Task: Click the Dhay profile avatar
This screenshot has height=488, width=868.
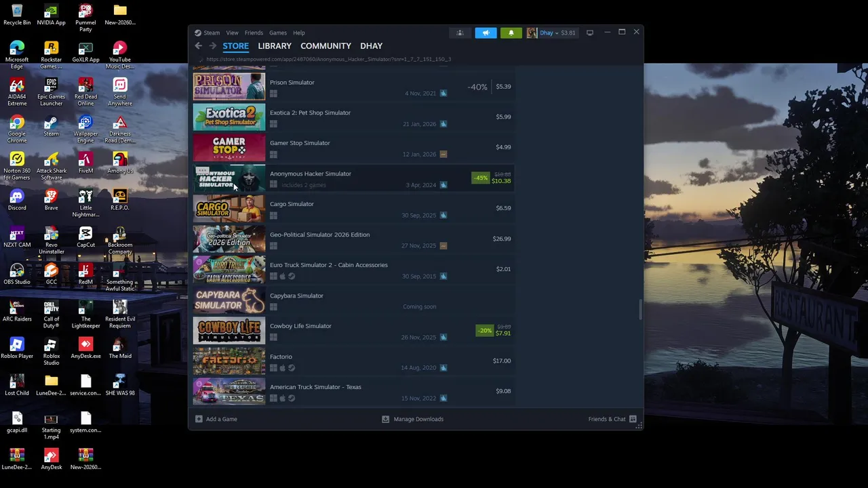Action: 532,33
